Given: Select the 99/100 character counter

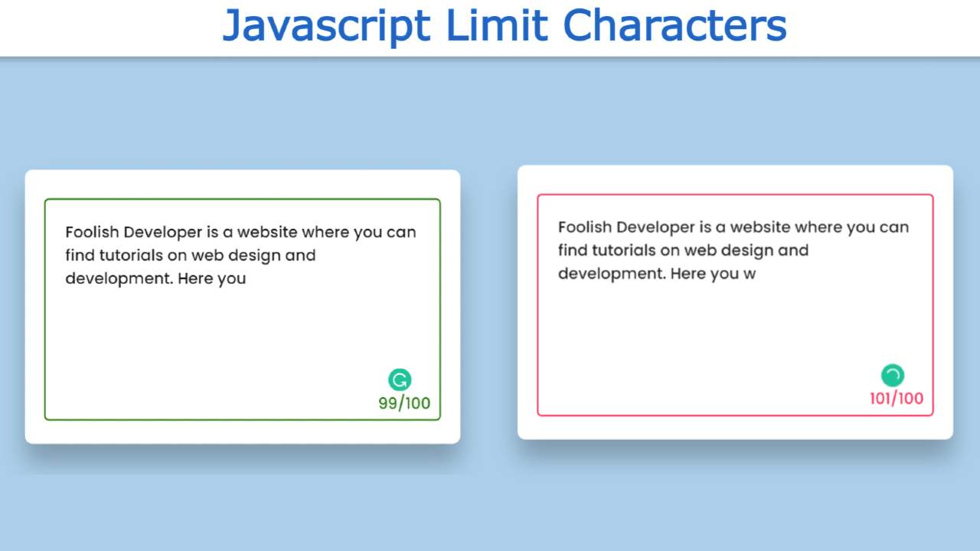Looking at the screenshot, I should [404, 402].
